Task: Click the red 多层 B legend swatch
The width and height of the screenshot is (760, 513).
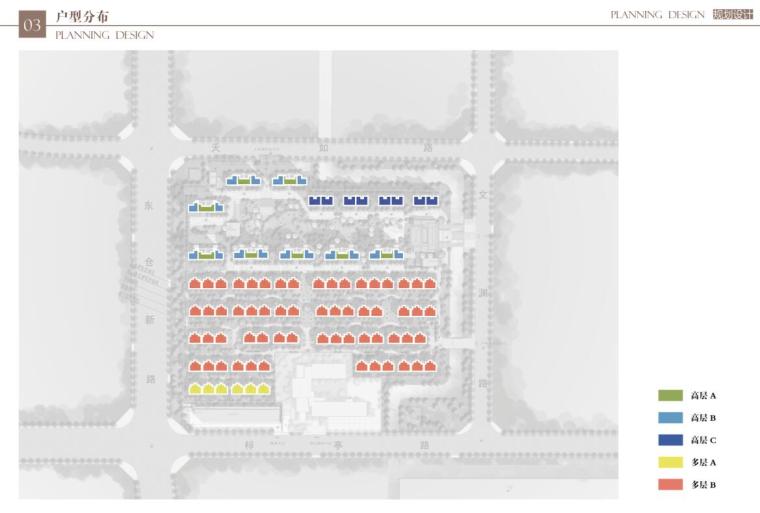Action: point(671,485)
